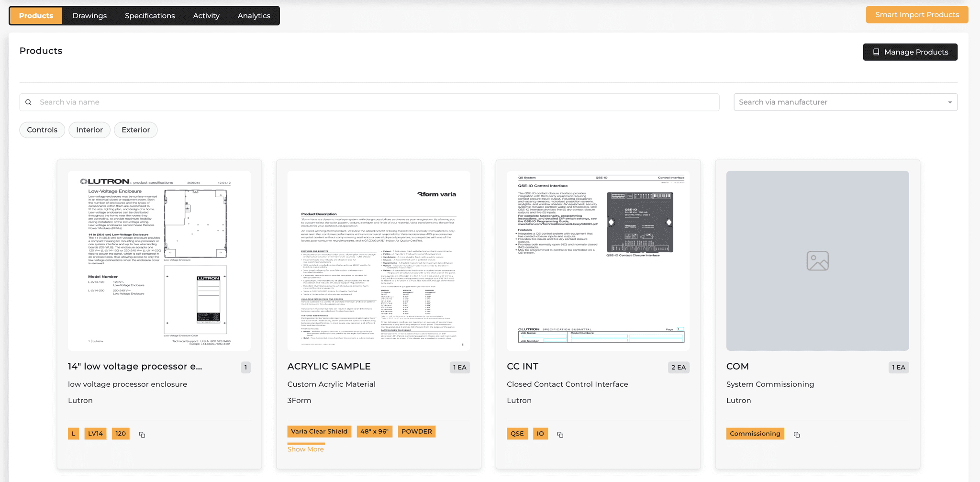Copy tags icon on CC INT card
The image size is (980, 482).
click(560, 435)
